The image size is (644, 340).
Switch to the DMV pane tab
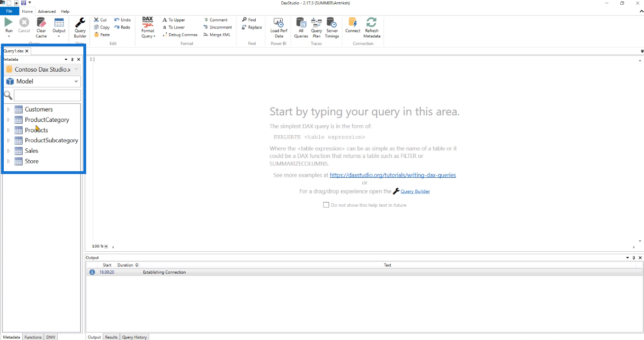click(x=51, y=337)
